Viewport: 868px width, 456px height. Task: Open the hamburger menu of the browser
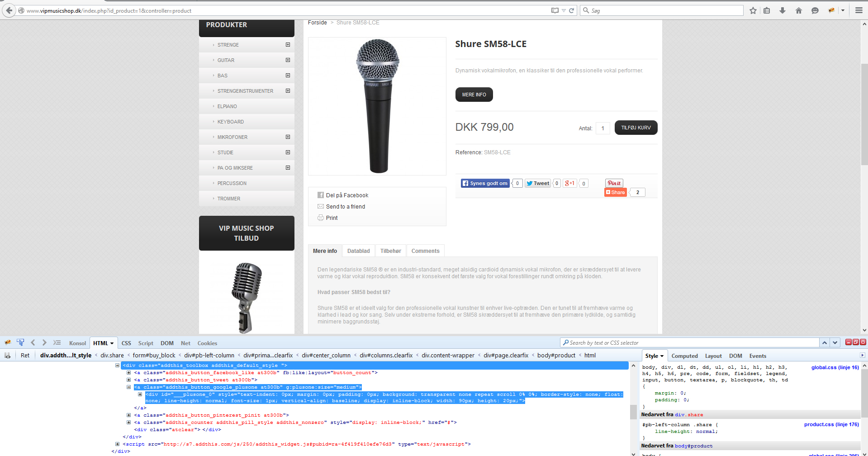pos(859,10)
